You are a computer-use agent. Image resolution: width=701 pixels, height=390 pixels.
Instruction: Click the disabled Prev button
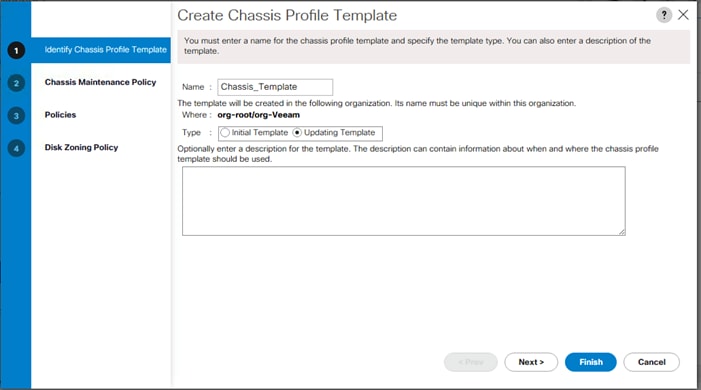(x=471, y=362)
